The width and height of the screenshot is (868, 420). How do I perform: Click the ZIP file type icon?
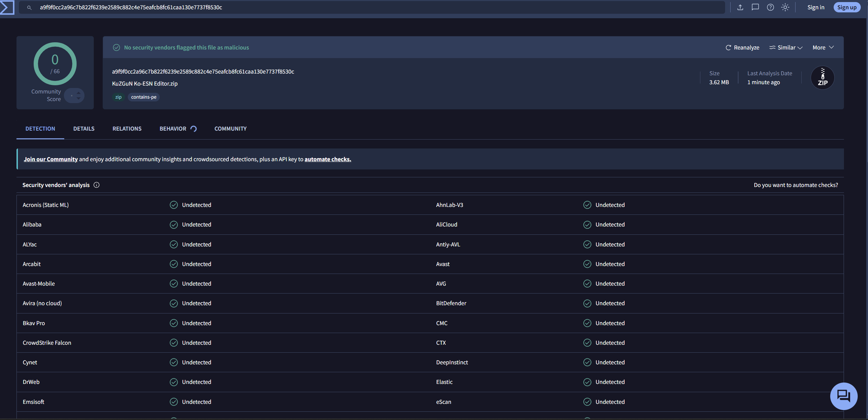[x=822, y=78]
